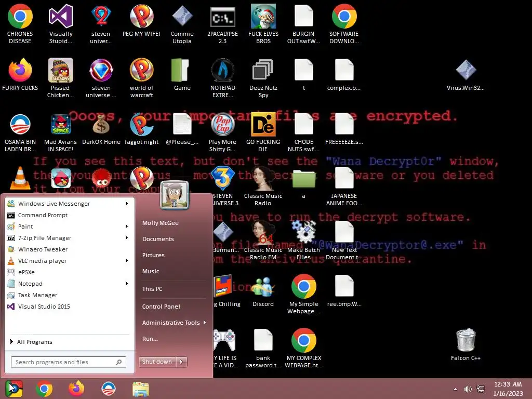Open the My Simple Webpage Chrome icon
This screenshot has width=532, height=399.
point(303,294)
